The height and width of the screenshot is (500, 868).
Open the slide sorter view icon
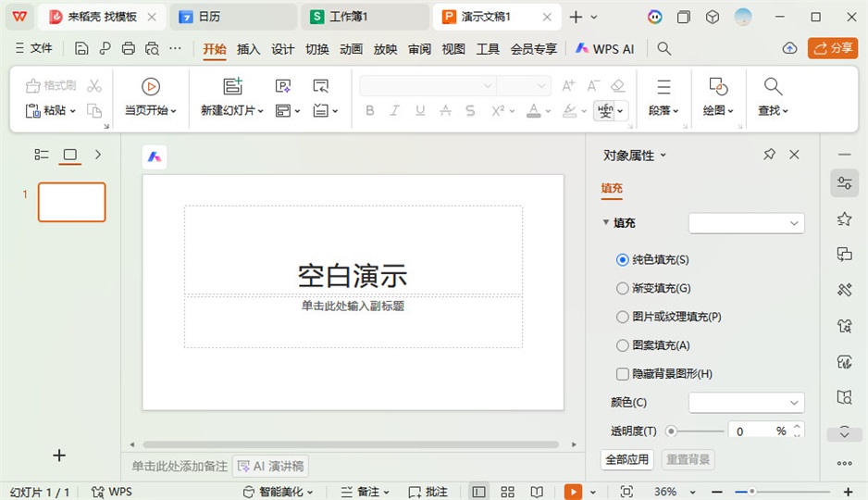[507, 492]
